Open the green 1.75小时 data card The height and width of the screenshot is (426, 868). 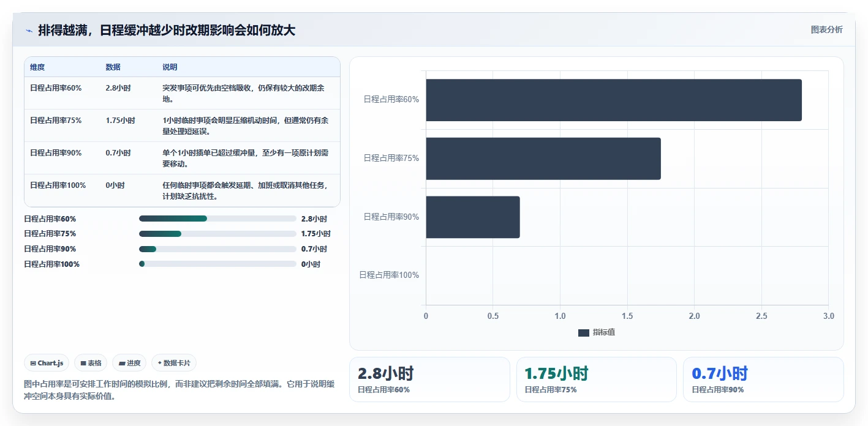point(597,379)
